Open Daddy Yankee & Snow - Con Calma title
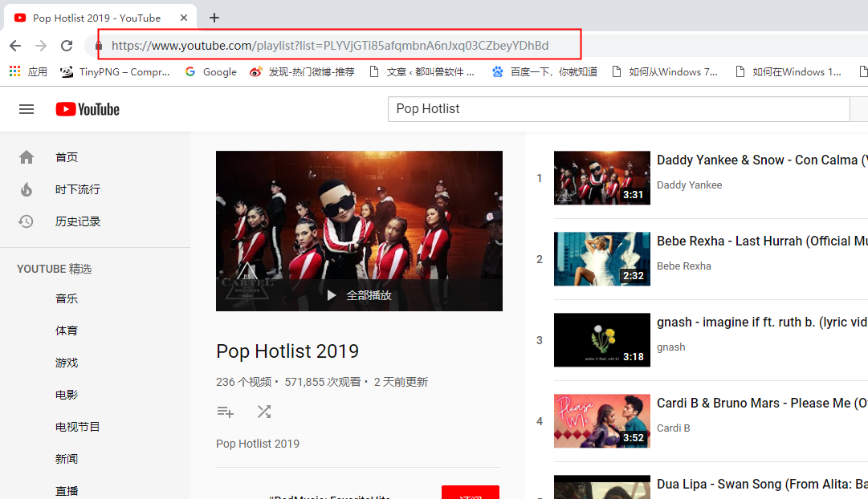Screen dimensions: 868x499 tap(762, 160)
